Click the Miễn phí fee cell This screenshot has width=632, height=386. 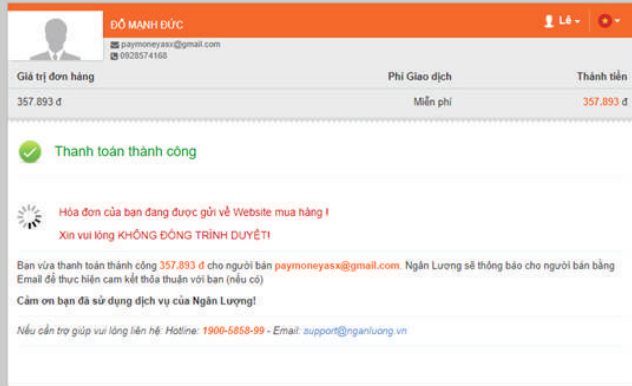432,102
